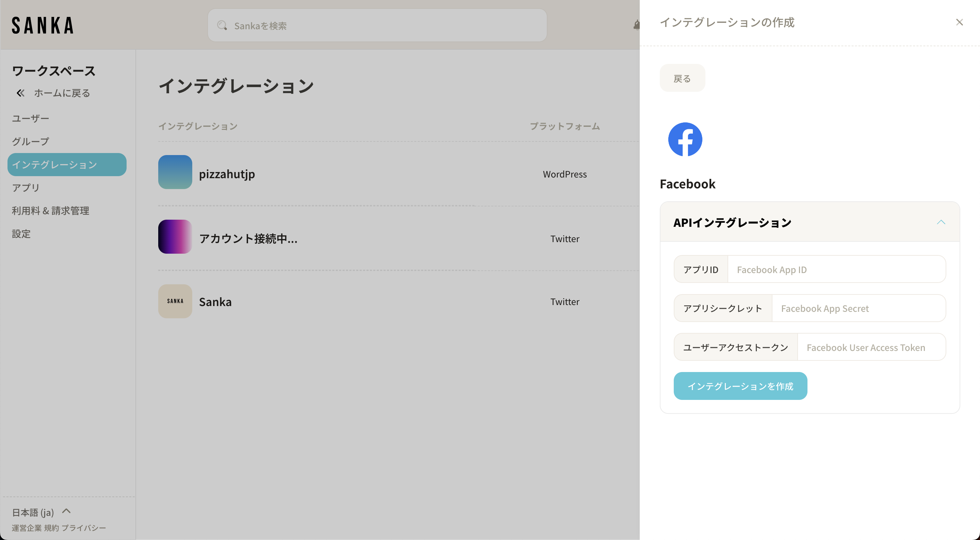Open the プライバシー footer link

pyautogui.click(x=84, y=528)
